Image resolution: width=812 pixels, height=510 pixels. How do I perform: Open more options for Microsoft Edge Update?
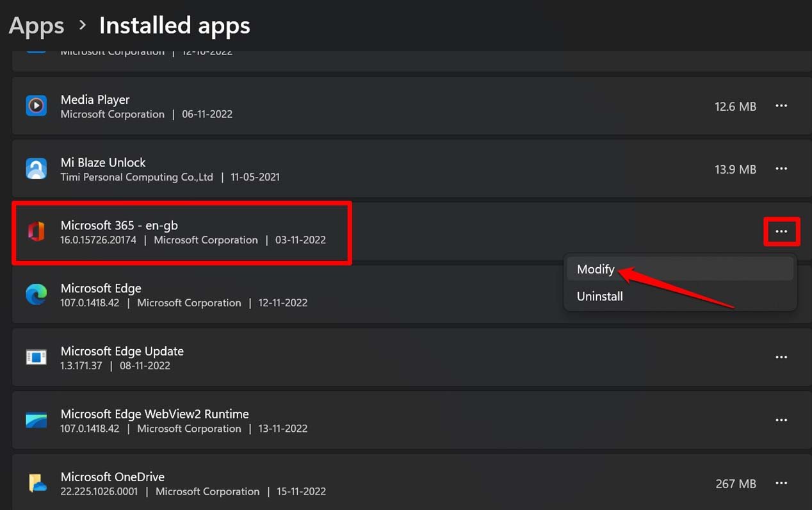click(781, 357)
